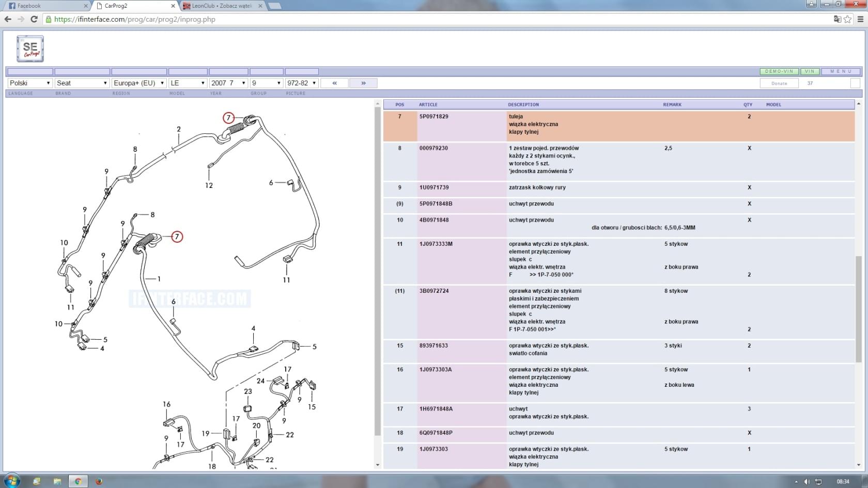Reload the page with refresh icon
868x488 pixels.
point(34,19)
